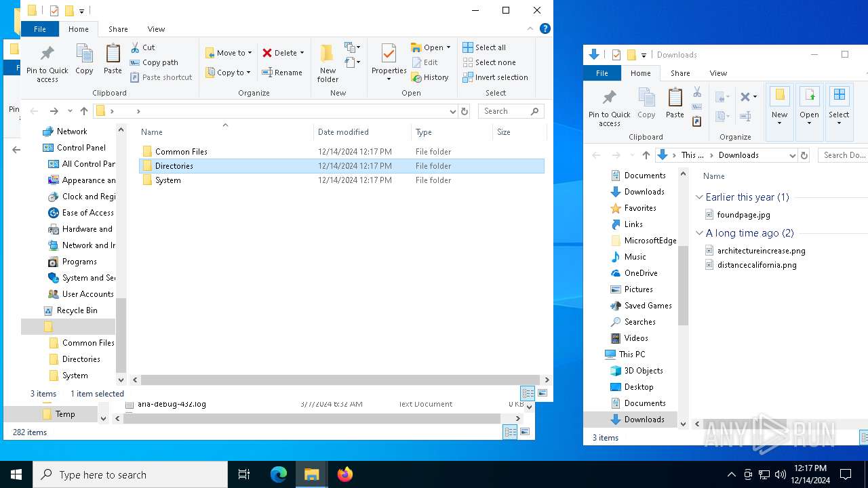Viewport: 868px width, 488px height.
Task: Open File menu in Downloads window
Action: click(602, 73)
